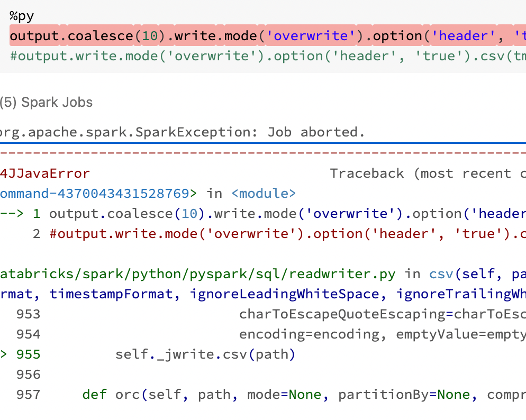This screenshot has width=526, height=420.
Task: Click line number 953 in traceback
Action: click(28, 314)
